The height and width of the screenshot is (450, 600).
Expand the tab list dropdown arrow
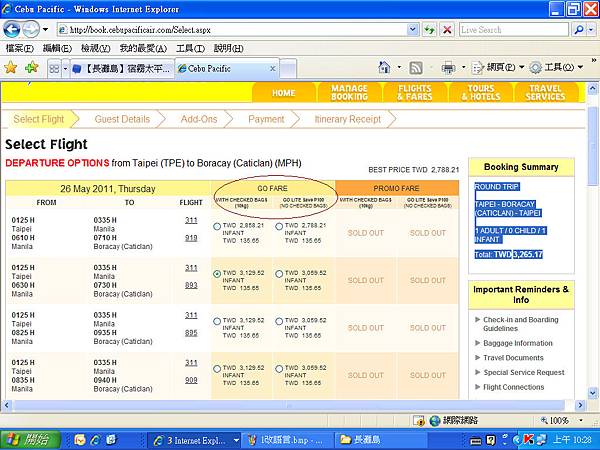point(65,69)
